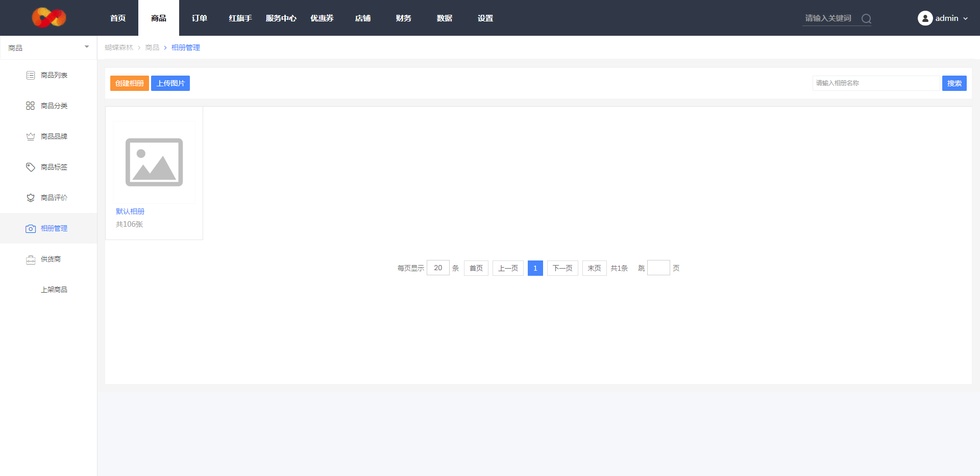
Task: Click the 相册管理 breadcrumb item
Action: point(186,47)
